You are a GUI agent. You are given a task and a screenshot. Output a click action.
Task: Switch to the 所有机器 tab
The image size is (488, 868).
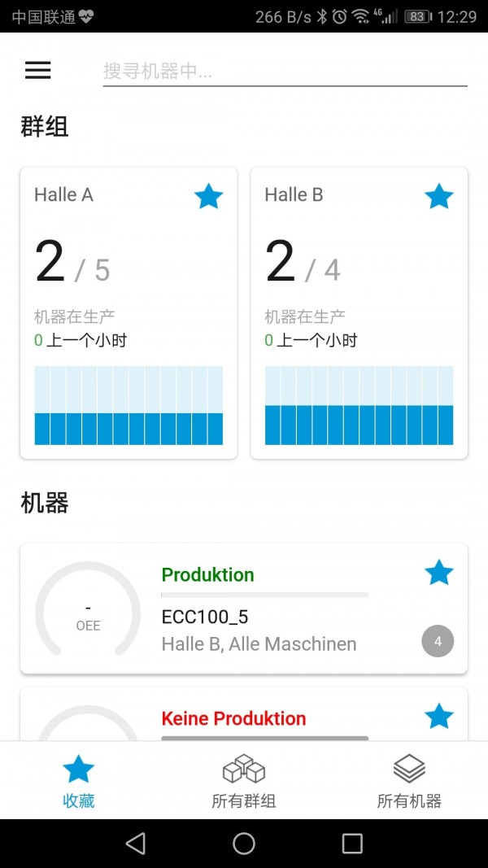(x=409, y=780)
